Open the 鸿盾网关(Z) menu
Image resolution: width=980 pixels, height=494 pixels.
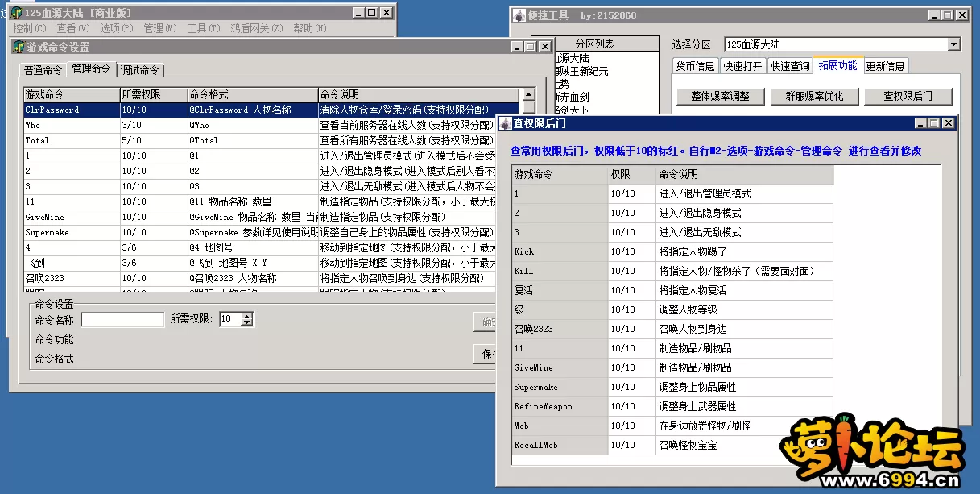257,28
